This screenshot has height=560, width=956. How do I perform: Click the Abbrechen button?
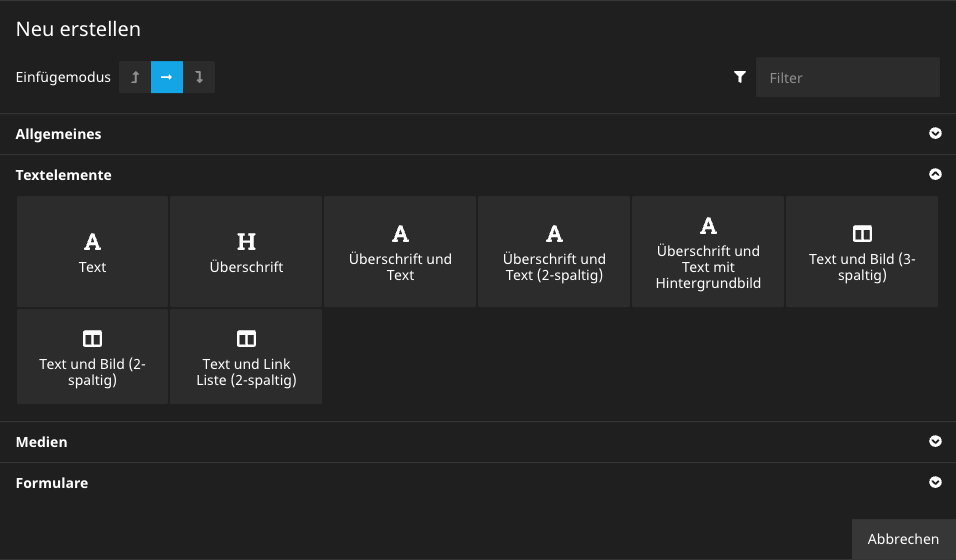pos(903,539)
